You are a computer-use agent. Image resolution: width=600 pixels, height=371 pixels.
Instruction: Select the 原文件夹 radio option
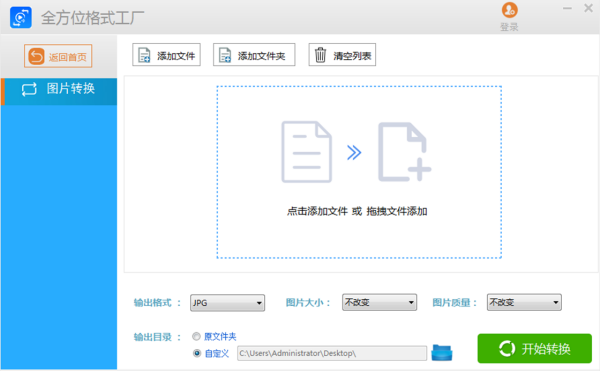tap(197, 337)
